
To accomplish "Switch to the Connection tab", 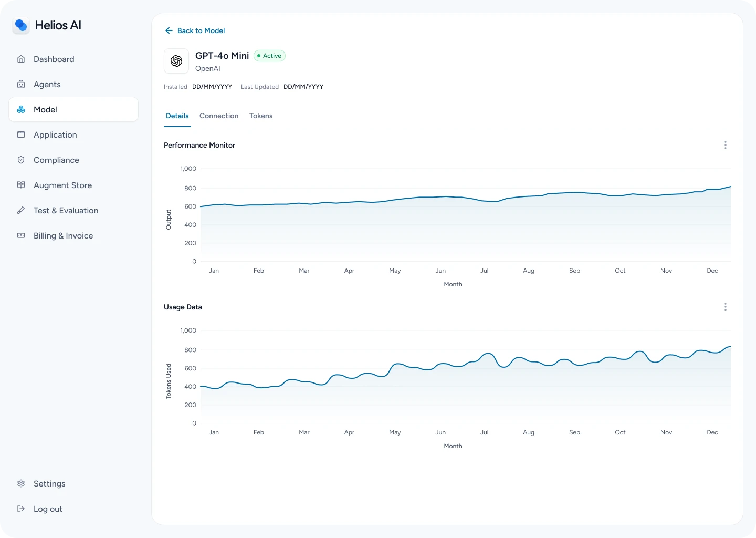I will [x=219, y=116].
